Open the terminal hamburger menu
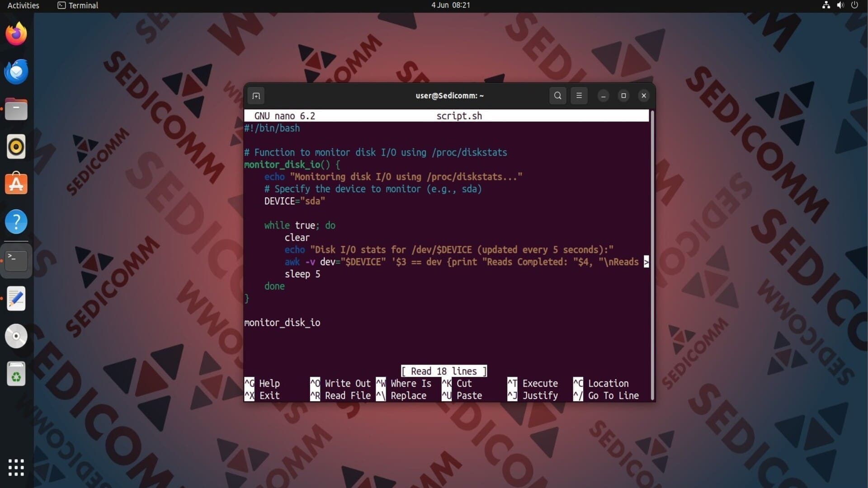This screenshot has width=868, height=488. [x=579, y=96]
